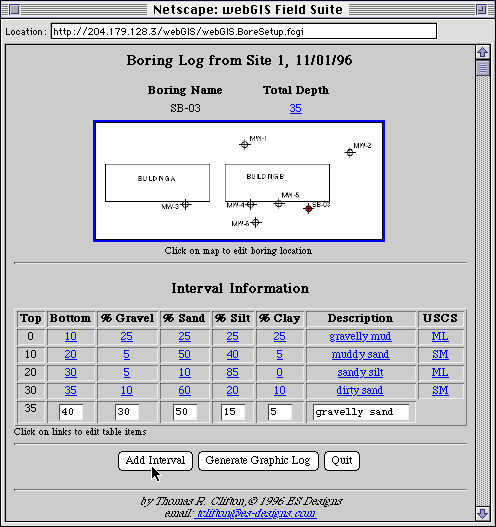Click the Quit button

[342, 461]
